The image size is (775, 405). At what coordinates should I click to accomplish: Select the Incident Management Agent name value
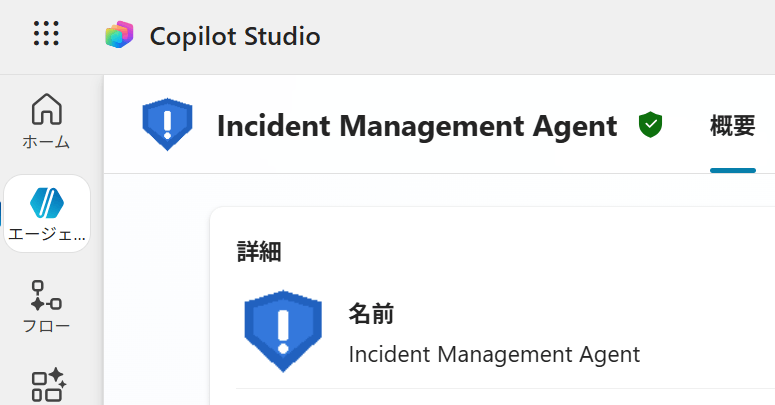coord(493,354)
